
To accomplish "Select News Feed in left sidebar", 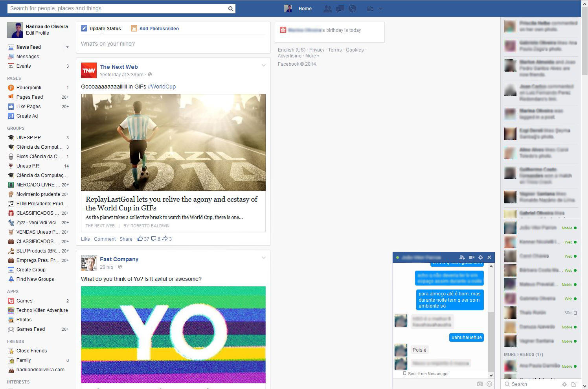I will coord(29,47).
